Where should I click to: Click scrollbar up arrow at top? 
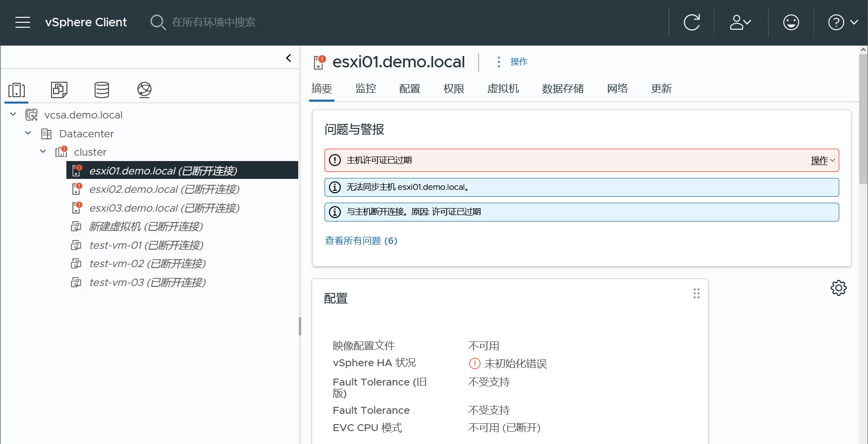[x=864, y=50]
